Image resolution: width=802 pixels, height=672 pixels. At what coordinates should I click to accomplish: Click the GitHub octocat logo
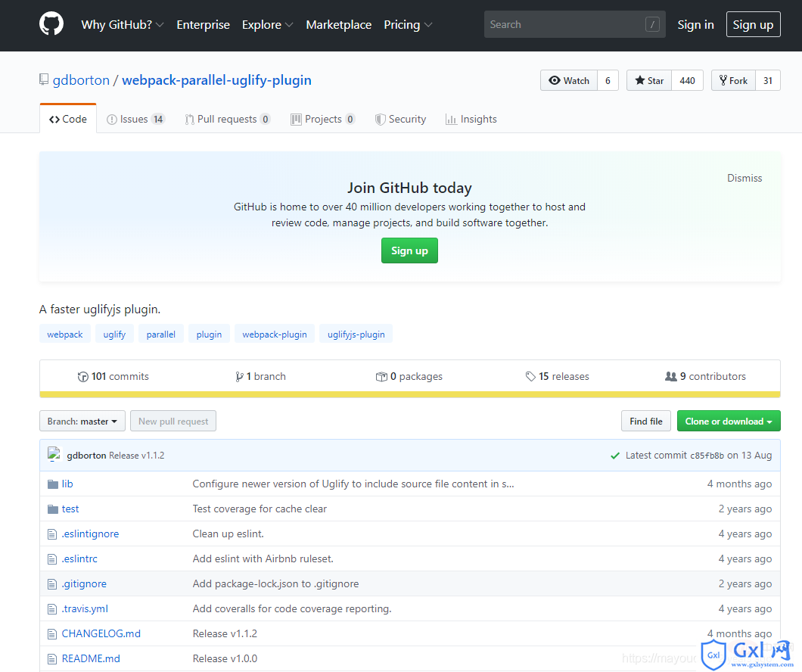[x=51, y=24]
